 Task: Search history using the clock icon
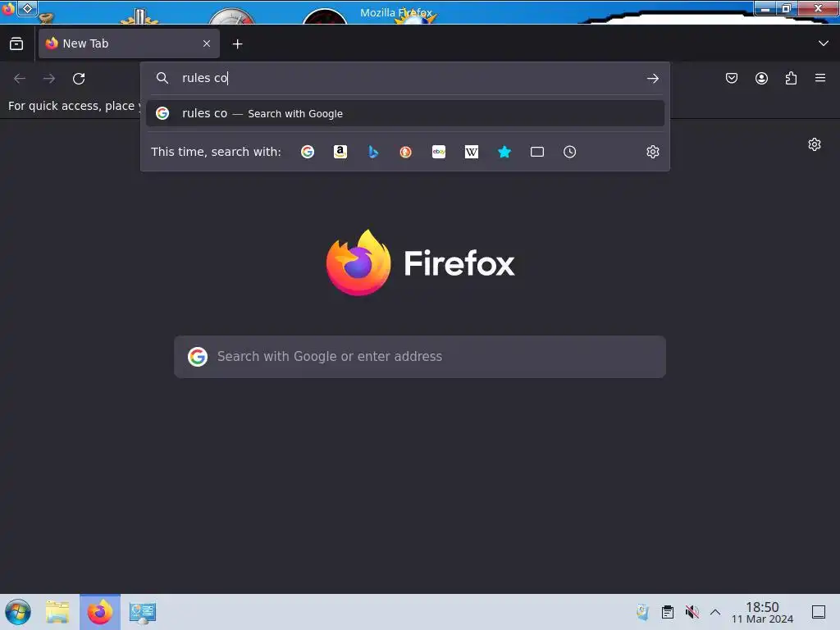pyautogui.click(x=569, y=152)
